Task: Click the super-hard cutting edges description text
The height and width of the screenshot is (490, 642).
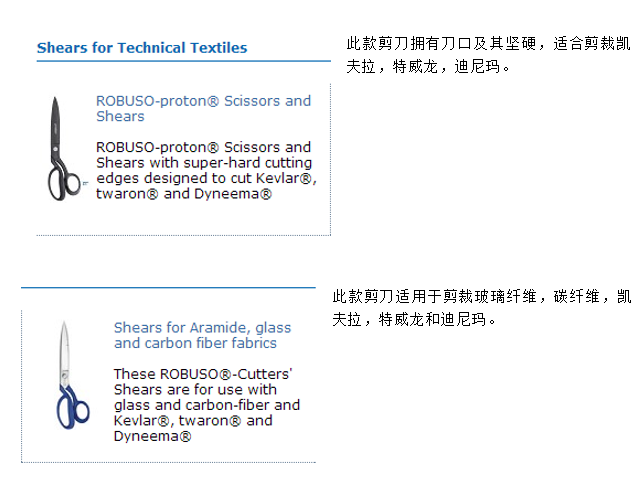Action: 205,162
